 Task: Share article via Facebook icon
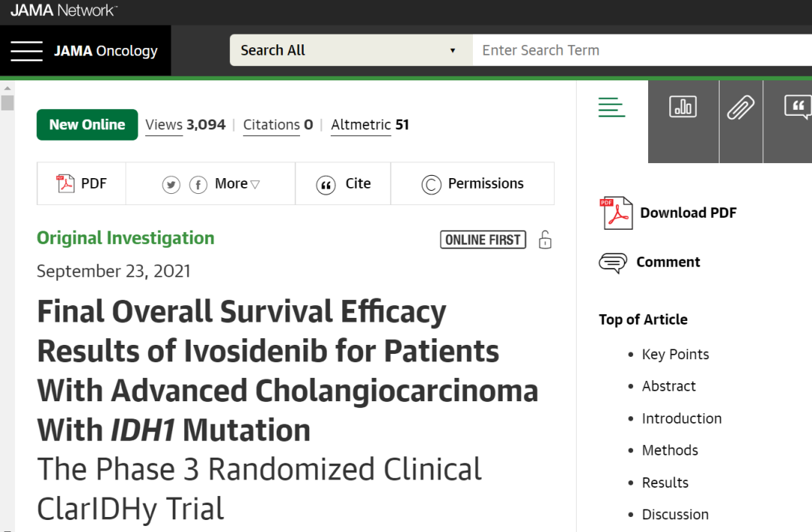click(x=198, y=184)
